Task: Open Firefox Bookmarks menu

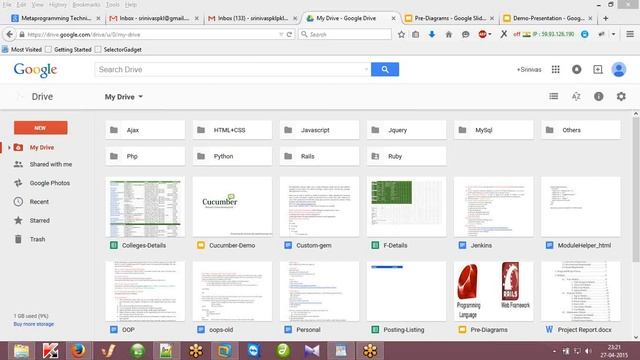Action: [x=86, y=4]
